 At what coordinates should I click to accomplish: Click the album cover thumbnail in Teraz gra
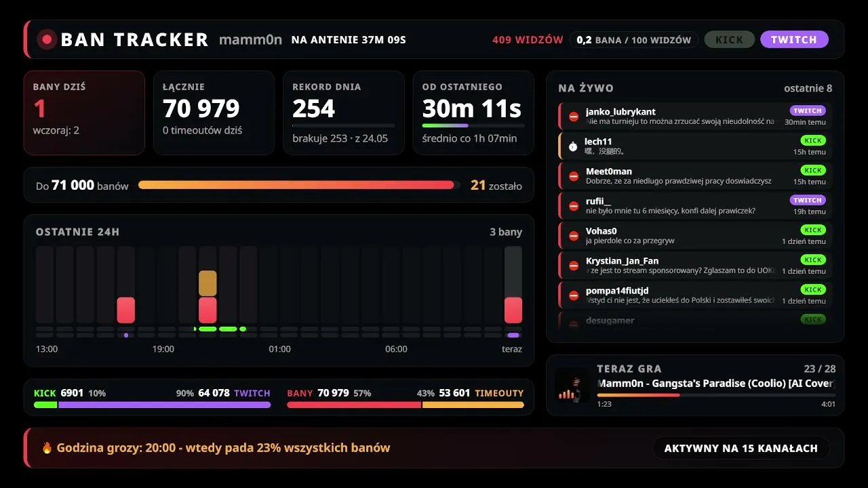[x=572, y=386]
